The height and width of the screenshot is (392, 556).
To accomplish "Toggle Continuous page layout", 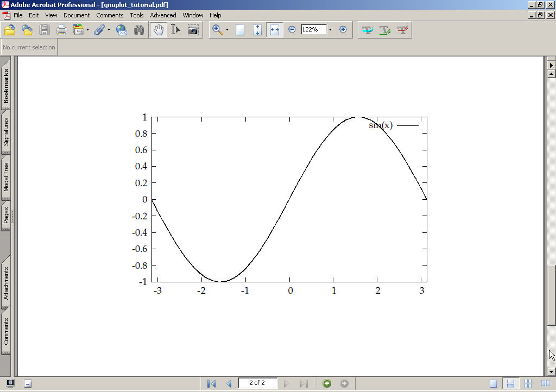I will click(x=510, y=383).
